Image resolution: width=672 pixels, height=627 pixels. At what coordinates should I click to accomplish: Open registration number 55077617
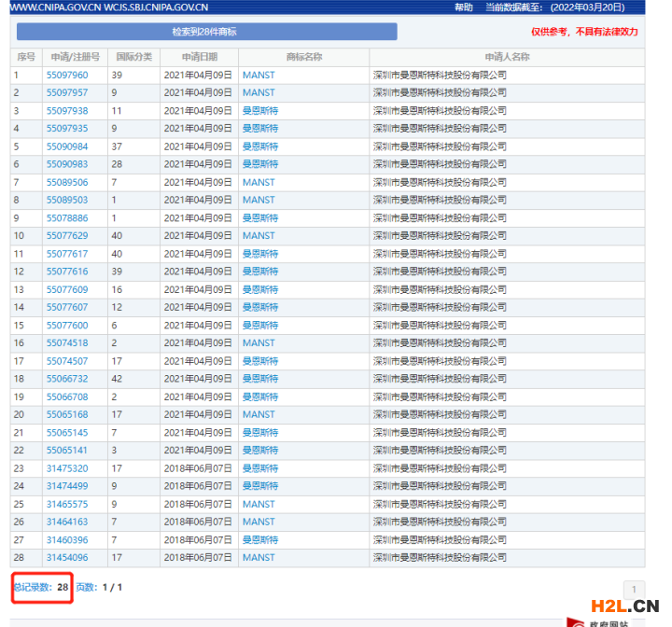click(67, 254)
